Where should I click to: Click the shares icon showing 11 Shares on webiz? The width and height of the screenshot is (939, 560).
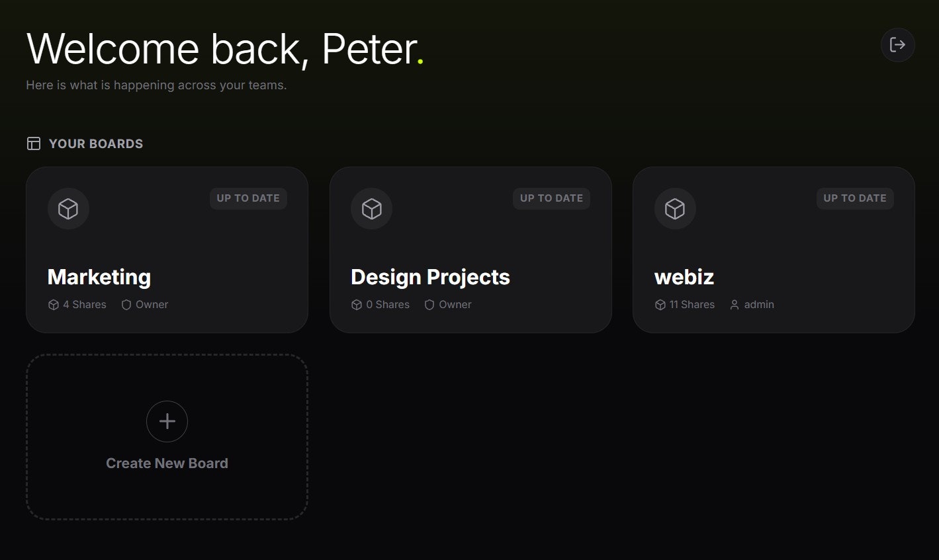tap(660, 304)
